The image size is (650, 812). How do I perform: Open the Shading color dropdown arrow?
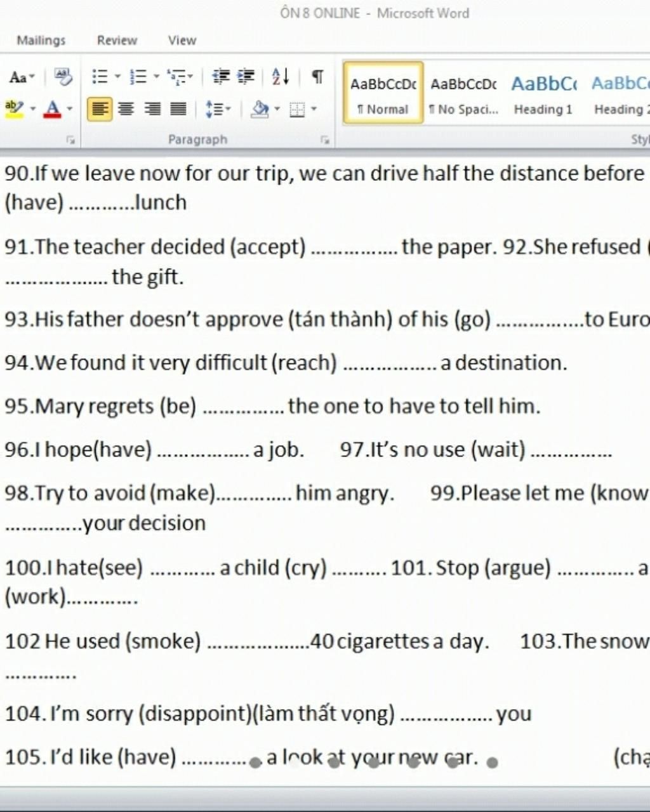[x=277, y=109]
